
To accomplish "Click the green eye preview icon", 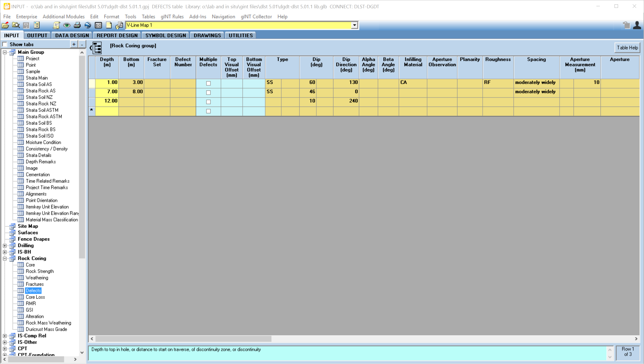I will point(66,25).
